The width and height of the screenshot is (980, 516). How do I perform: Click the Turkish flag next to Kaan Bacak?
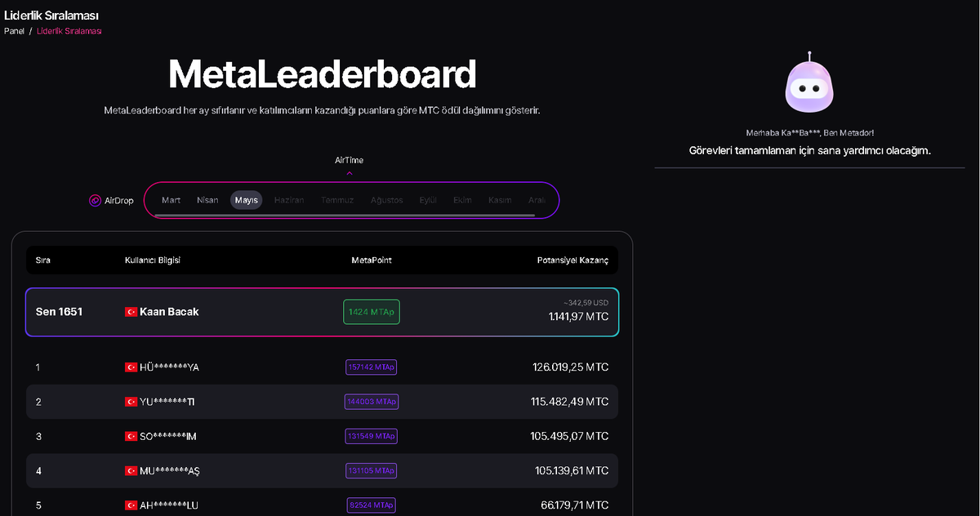click(131, 311)
